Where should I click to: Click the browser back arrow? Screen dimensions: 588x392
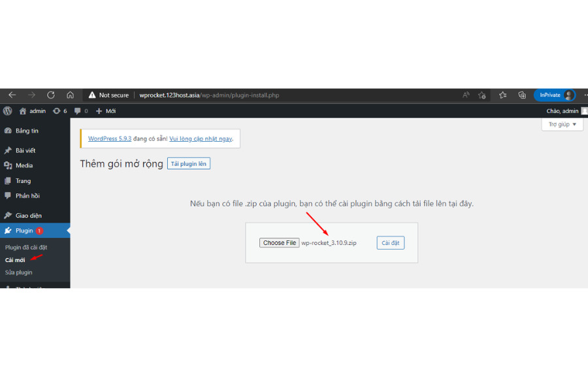pos(12,95)
